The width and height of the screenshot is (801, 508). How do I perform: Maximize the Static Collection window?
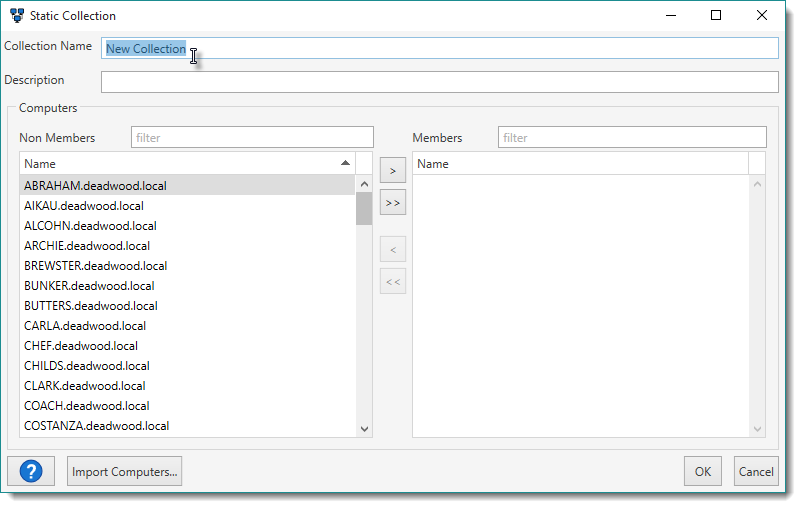pyautogui.click(x=716, y=16)
